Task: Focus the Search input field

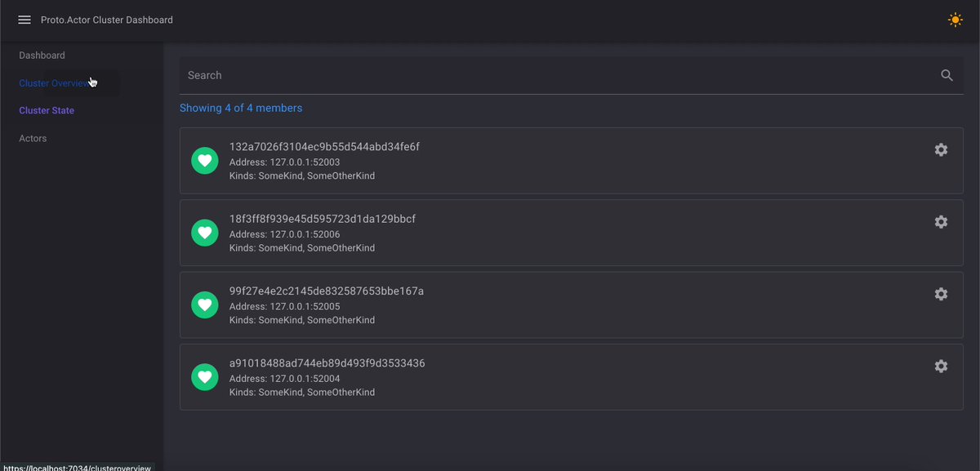Action: [x=559, y=75]
